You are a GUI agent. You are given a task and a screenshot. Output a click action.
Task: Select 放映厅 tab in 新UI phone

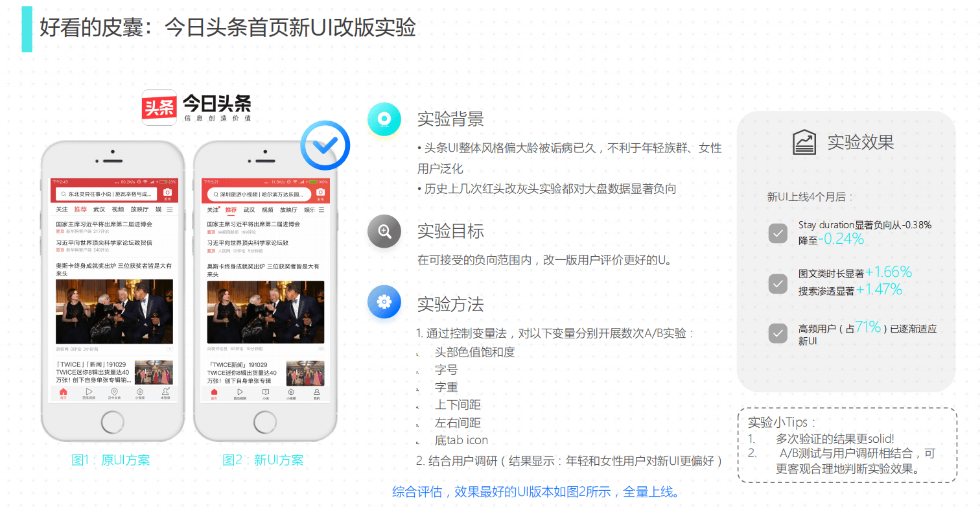pyautogui.click(x=289, y=210)
